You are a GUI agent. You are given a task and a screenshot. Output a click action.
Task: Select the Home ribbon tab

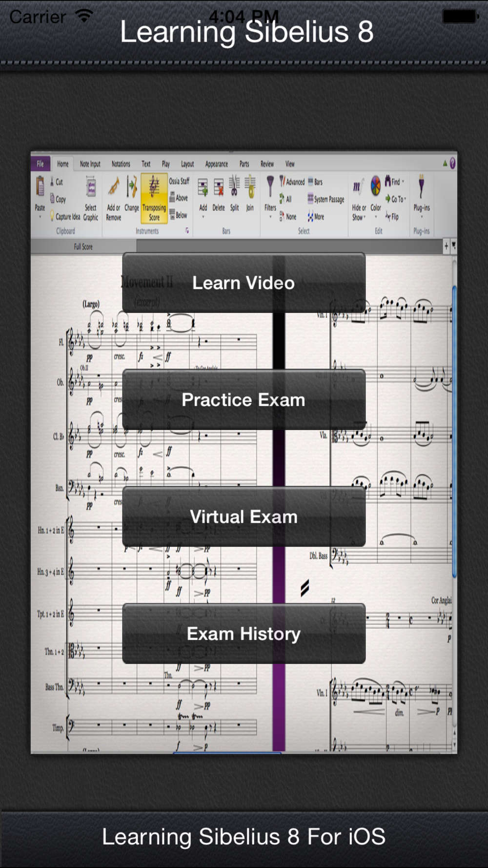pyautogui.click(x=63, y=164)
